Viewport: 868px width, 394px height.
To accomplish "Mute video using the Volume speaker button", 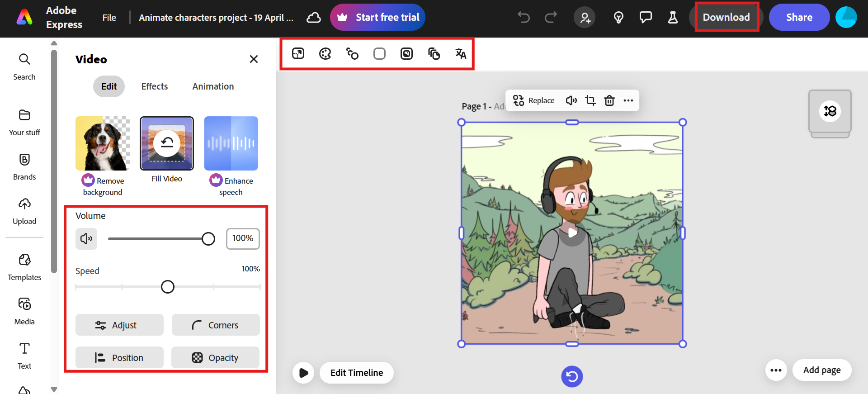I will pyautogui.click(x=86, y=238).
